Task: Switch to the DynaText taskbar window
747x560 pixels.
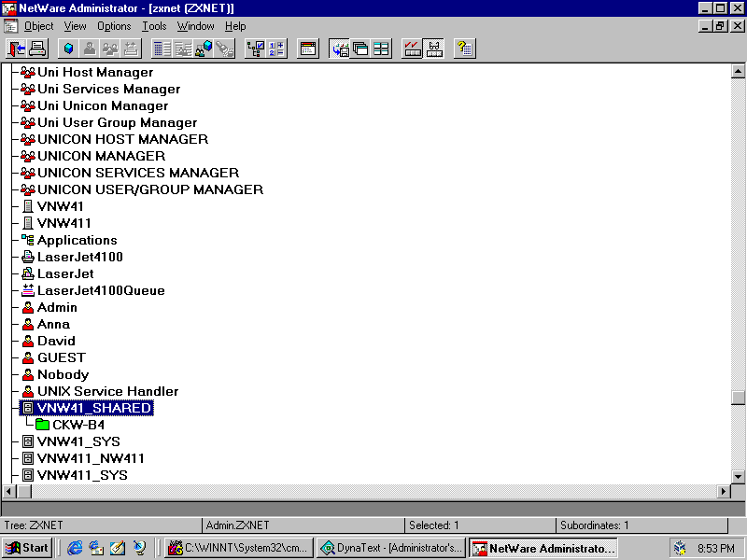Action: click(x=392, y=548)
